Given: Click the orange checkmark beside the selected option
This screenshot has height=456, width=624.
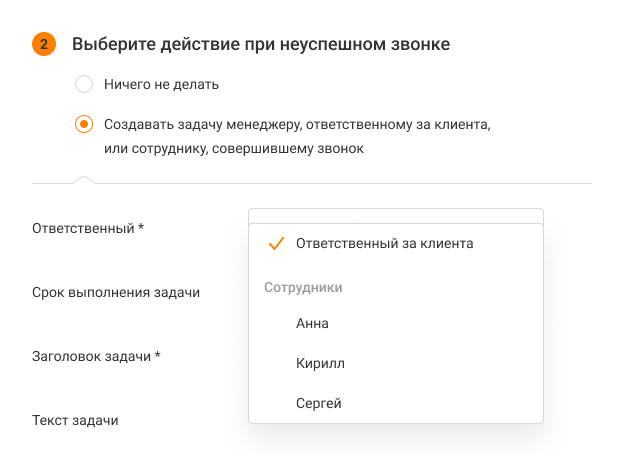Looking at the screenshot, I should [277, 244].
